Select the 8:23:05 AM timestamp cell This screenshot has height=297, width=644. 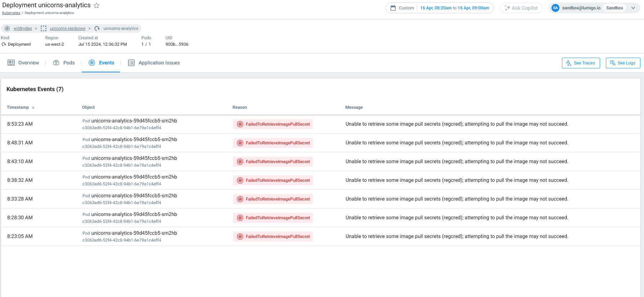[20, 236]
